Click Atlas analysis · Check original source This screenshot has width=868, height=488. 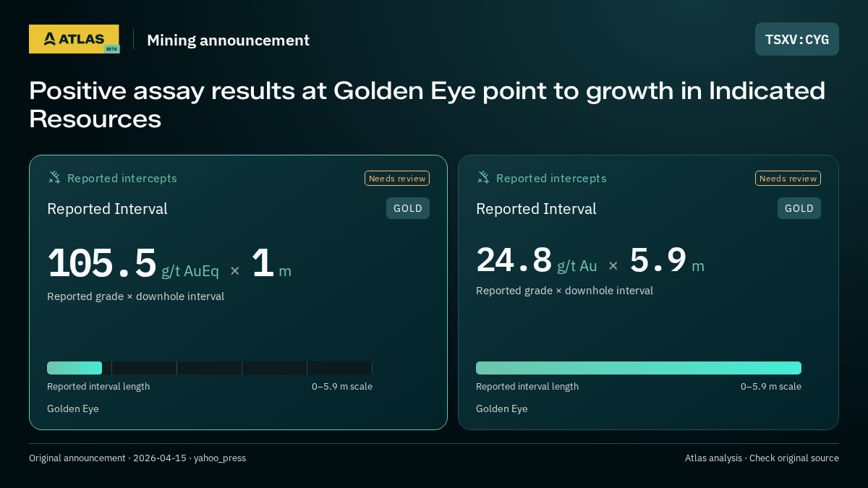762,458
